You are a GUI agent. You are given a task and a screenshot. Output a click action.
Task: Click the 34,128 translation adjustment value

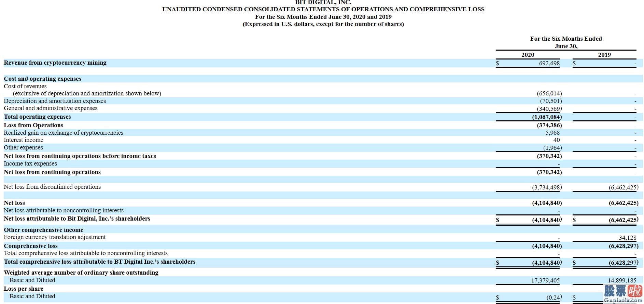[x=628, y=238]
